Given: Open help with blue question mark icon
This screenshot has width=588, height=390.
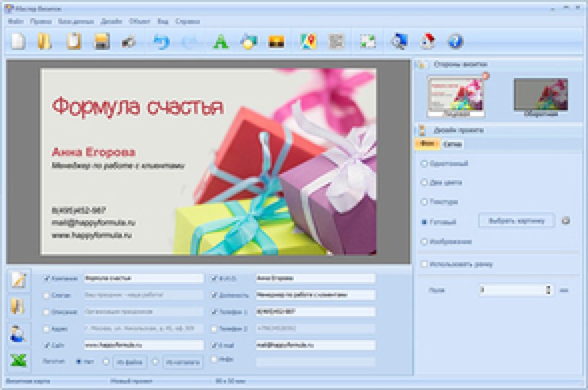Looking at the screenshot, I should (x=455, y=41).
